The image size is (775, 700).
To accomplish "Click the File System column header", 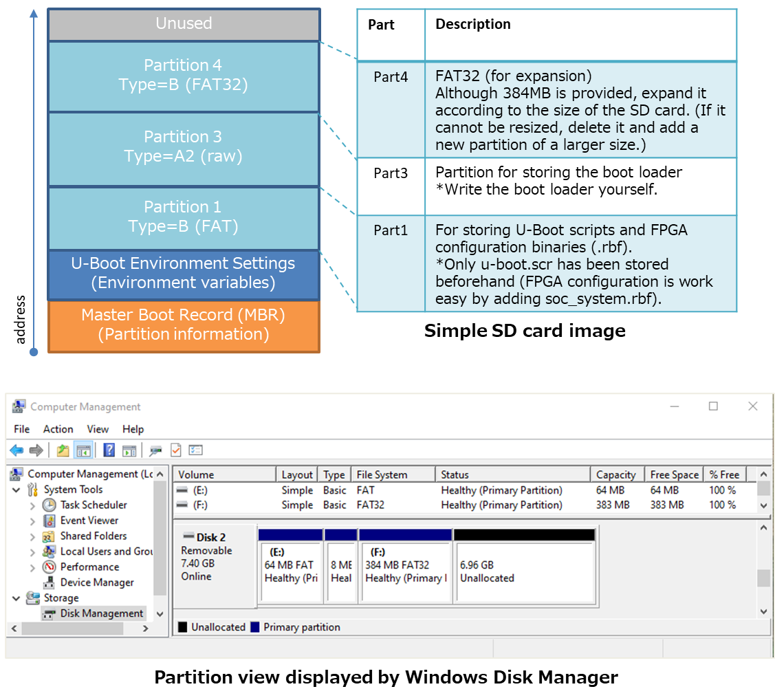I will [x=382, y=474].
